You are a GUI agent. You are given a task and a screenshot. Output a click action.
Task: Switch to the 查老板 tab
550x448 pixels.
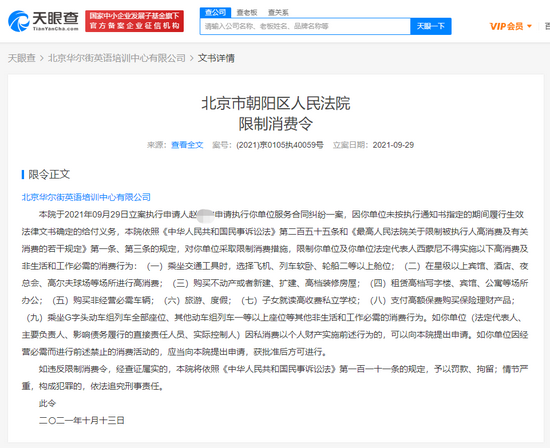pyautogui.click(x=247, y=13)
